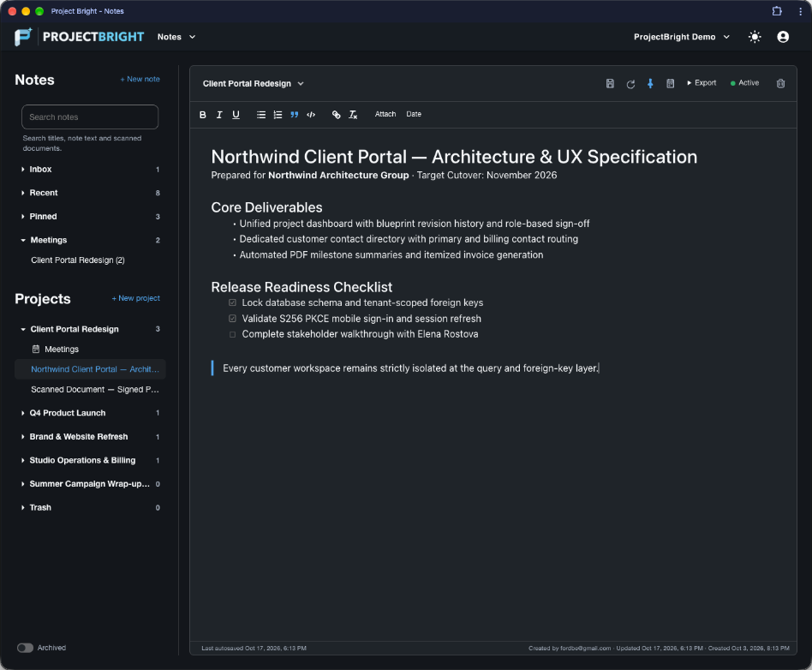Click the ProjectBright logo
Viewport: 812px width, 670px height.
[x=80, y=37]
